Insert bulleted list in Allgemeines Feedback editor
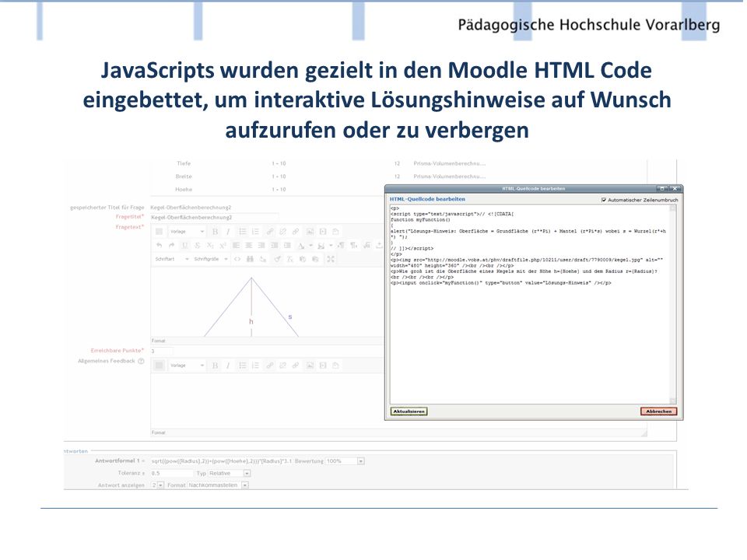747x560 pixels. point(243,366)
